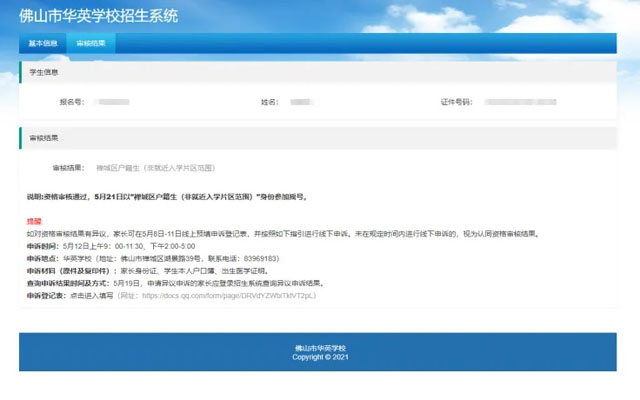640x400 pixels.
Task: Switch to the 基本信息 tab
Action: tap(43, 44)
